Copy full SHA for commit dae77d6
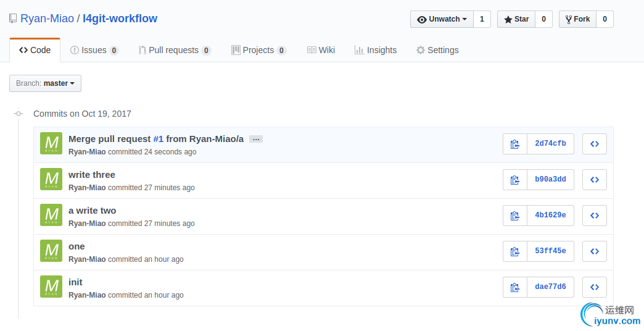Viewport: 644px width, 331px height. 515,287
